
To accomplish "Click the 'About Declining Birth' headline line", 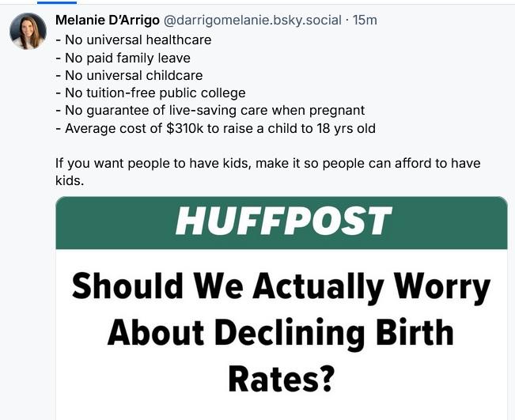I will (282, 332).
